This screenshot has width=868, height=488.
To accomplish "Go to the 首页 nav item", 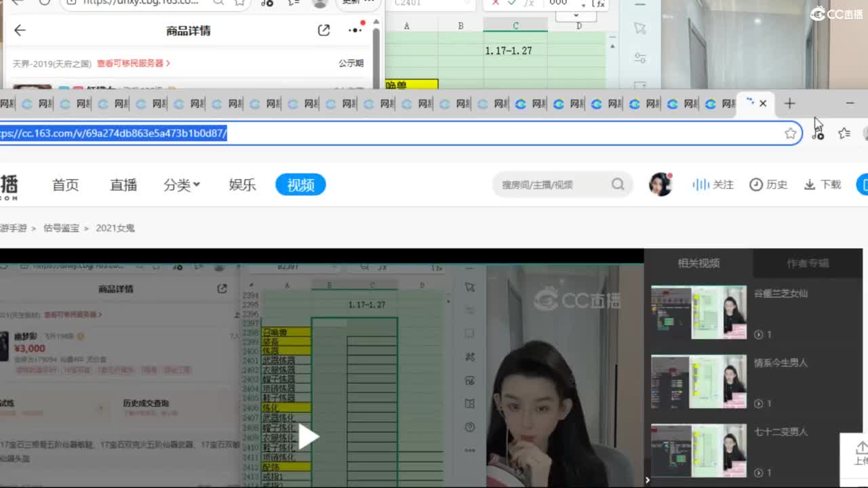I will point(66,185).
